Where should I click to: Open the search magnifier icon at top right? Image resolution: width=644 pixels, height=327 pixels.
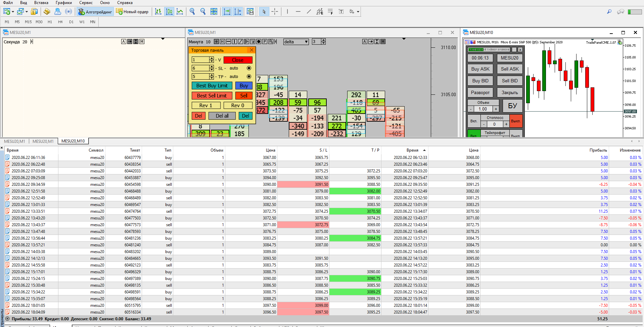pyautogui.click(x=609, y=12)
